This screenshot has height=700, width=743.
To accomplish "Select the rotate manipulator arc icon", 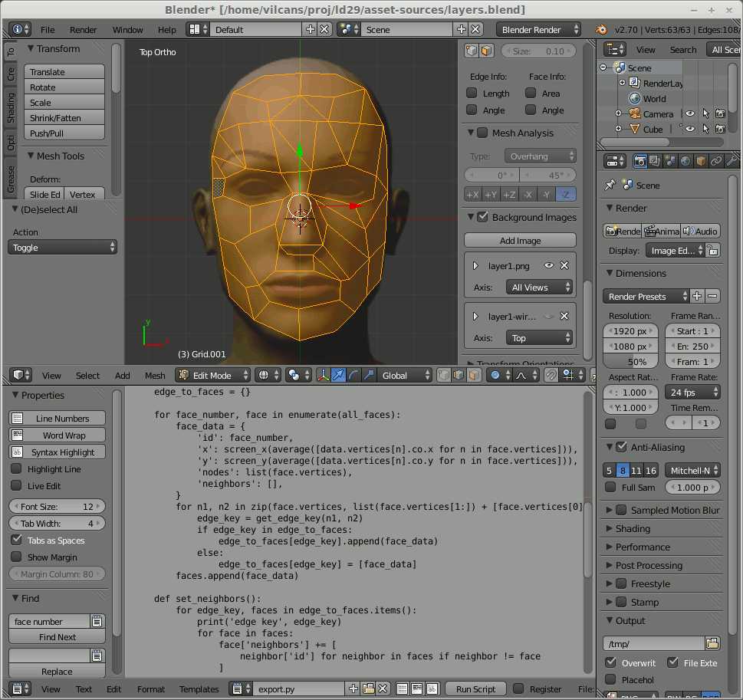I will pyautogui.click(x=353, y=376).
